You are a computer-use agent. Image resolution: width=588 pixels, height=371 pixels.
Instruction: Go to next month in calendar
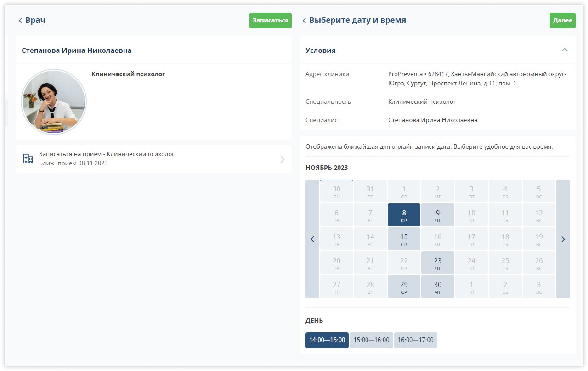click(563, 239)
